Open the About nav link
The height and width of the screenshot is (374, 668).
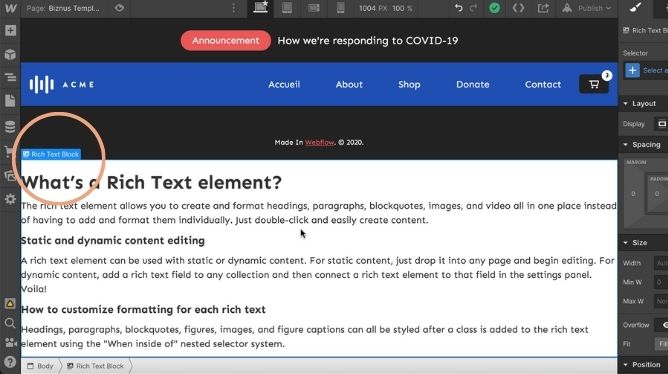click(x=349, y=84)
